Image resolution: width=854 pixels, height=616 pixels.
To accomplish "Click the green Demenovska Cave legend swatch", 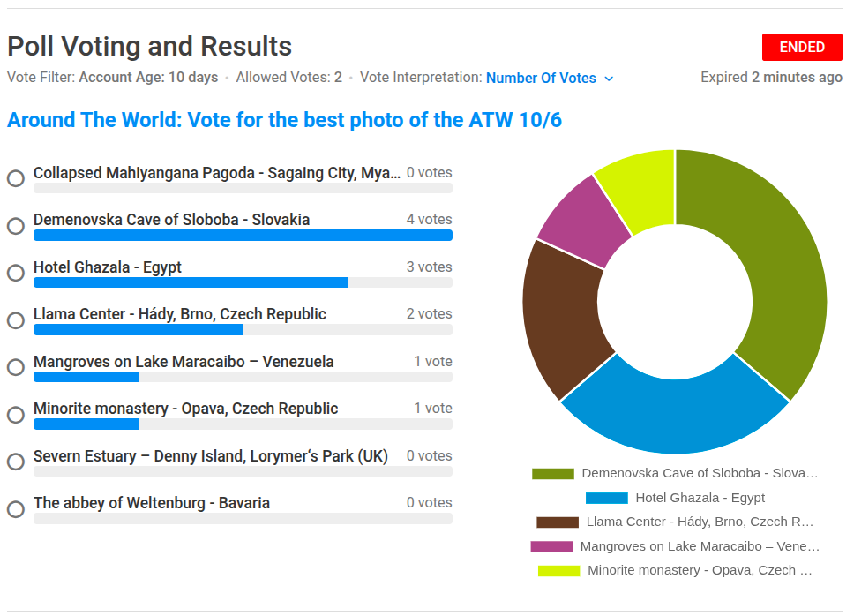I will click(x=552, y=474).
